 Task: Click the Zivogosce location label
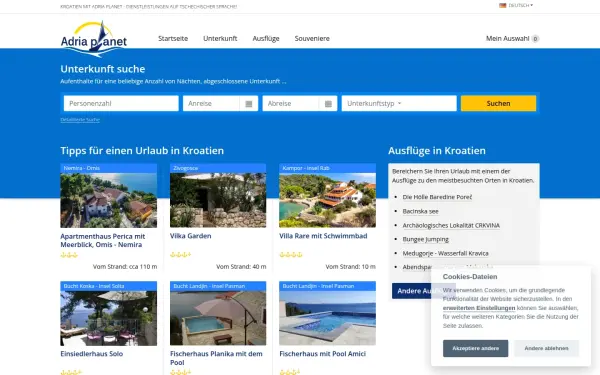186,168
